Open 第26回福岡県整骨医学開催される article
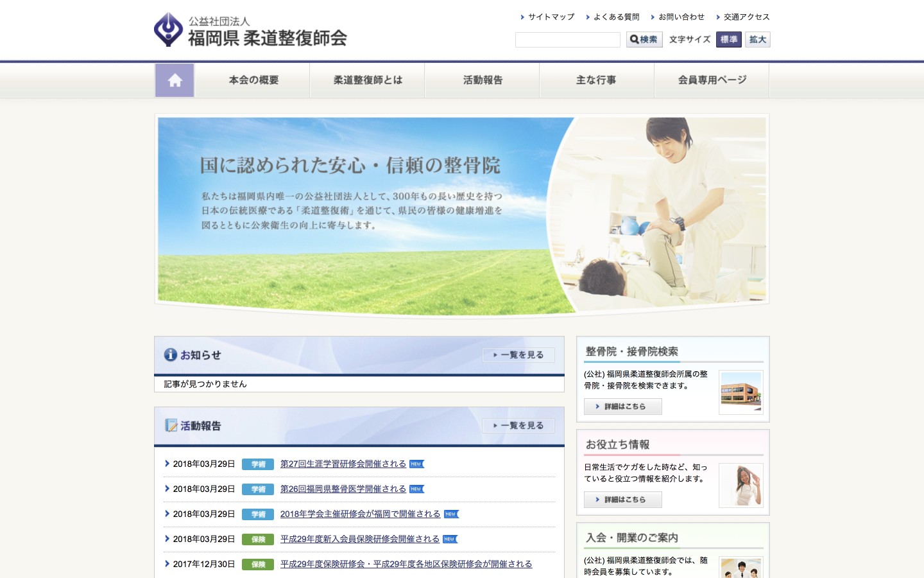Image resolution: width=924 pixels, height=578 pixels. point(343,489)
